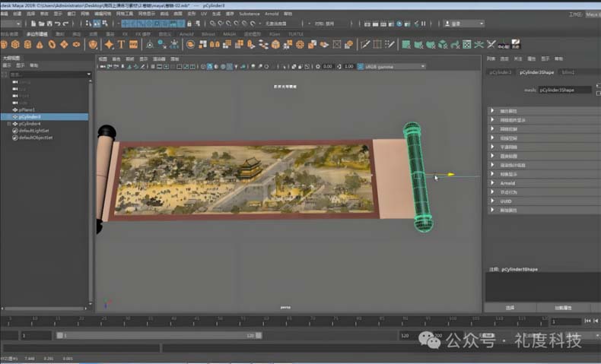This screenshot has height=364, width=601.
Task: Switch to the MASH shelf tab
Action: (x=229, y=34)
